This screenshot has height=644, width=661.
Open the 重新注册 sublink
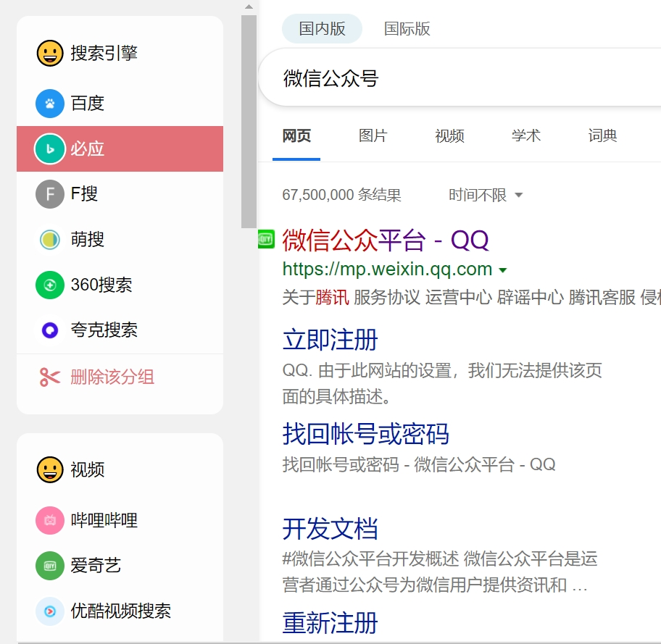point(330,622)
